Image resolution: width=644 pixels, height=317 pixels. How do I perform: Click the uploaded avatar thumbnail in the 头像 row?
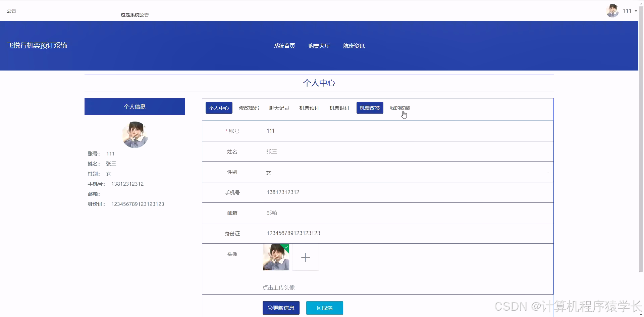[275, 257]
